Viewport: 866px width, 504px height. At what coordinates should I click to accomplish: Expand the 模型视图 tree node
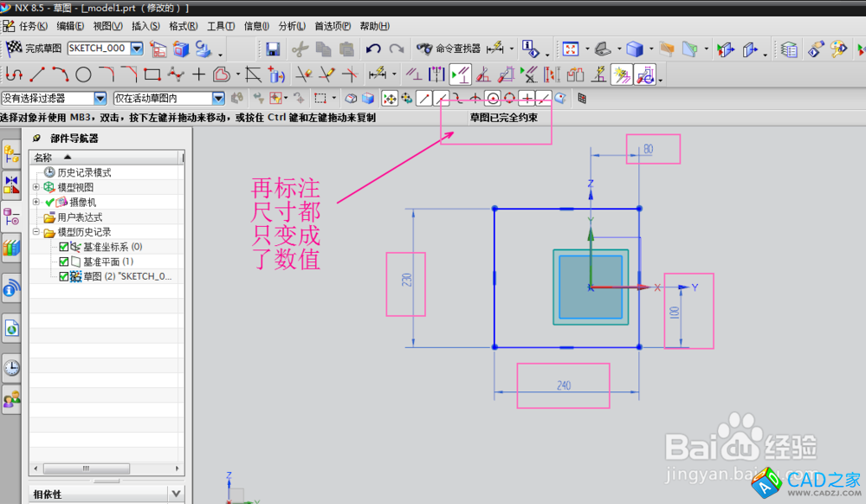(36, 187)
